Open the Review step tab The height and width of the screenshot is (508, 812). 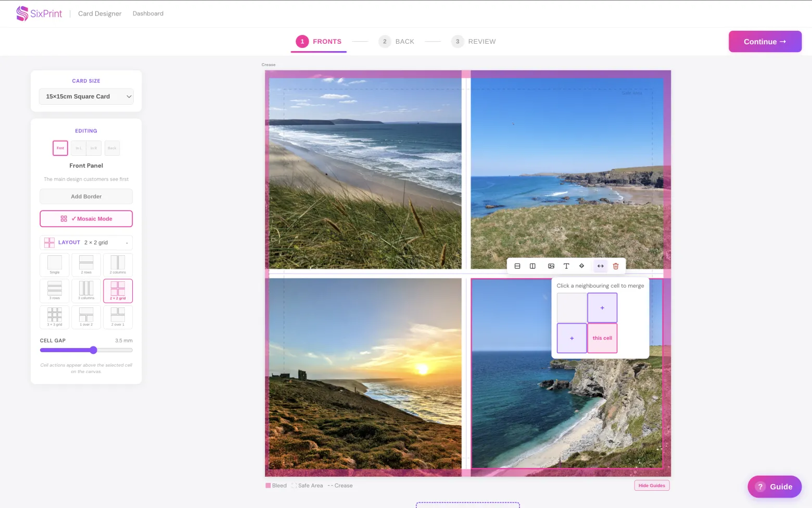tap(474, 42)
